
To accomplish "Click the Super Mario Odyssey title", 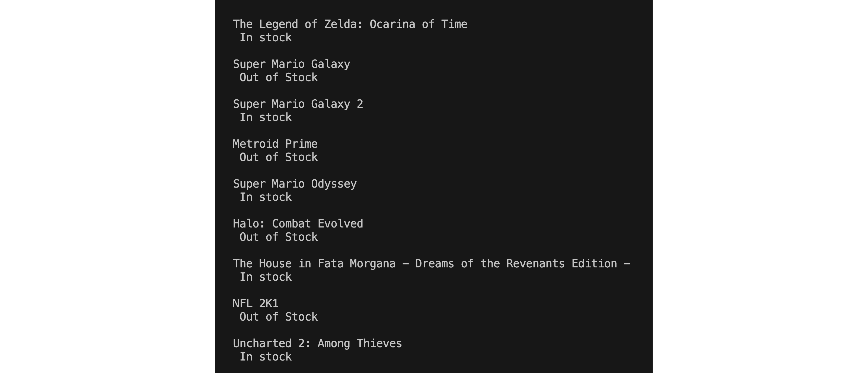I will pyautogui.click(x=295, y=184).
